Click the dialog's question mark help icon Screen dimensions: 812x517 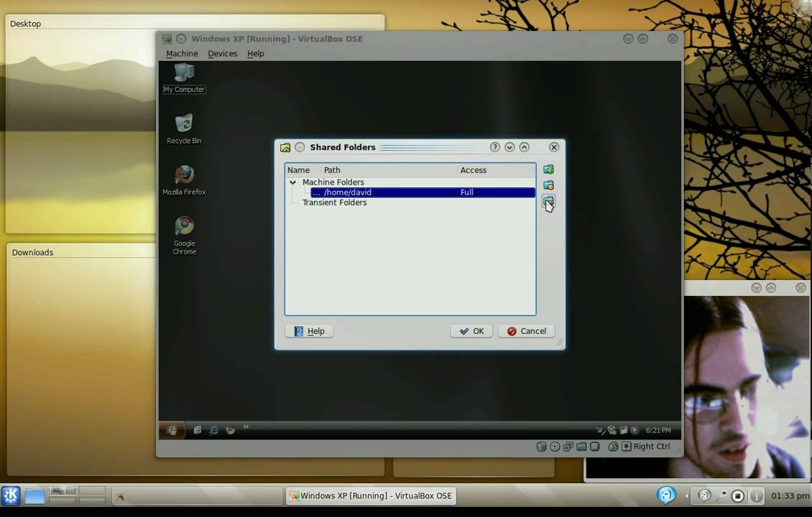click(x=494, y=147)
